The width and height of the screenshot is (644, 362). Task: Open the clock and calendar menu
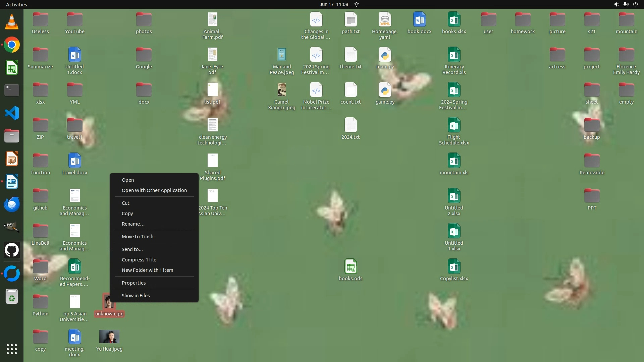(333, 4)
